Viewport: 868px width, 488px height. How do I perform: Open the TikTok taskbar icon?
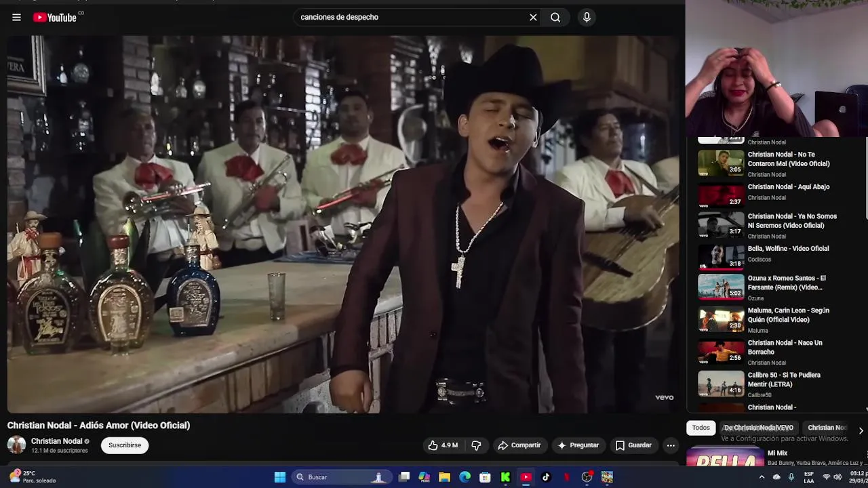click(546, 477)
